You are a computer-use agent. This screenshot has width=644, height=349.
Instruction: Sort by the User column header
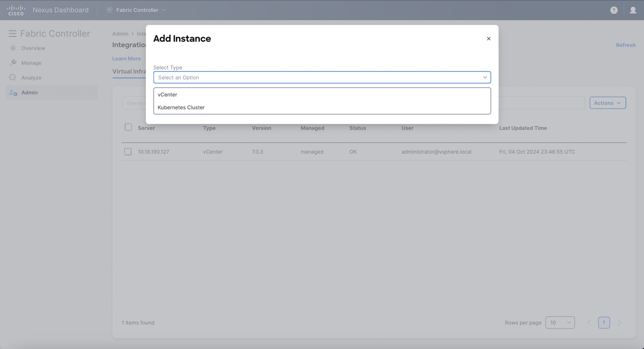point(408,128)
